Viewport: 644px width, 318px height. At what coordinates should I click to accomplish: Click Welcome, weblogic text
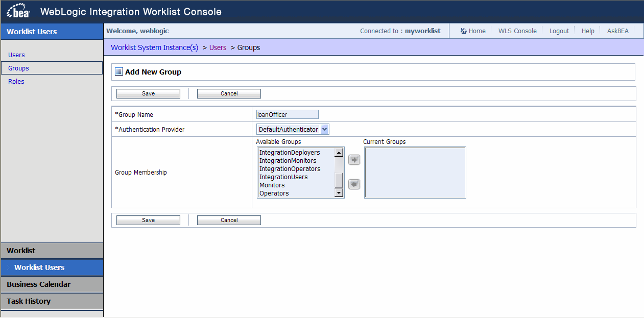pos(137,31)
